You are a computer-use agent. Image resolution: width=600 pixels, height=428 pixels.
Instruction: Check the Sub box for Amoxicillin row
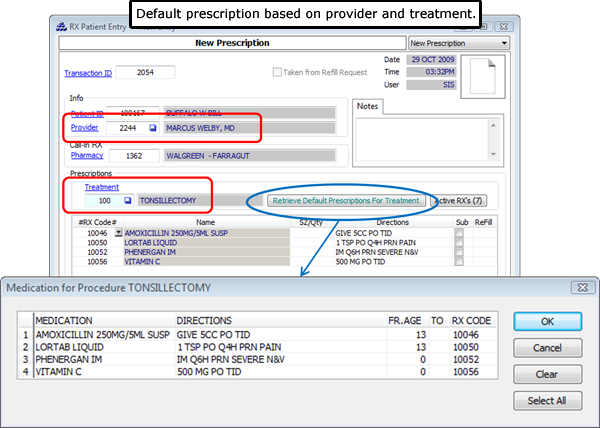pyautogui.click(x=459, y=232)
